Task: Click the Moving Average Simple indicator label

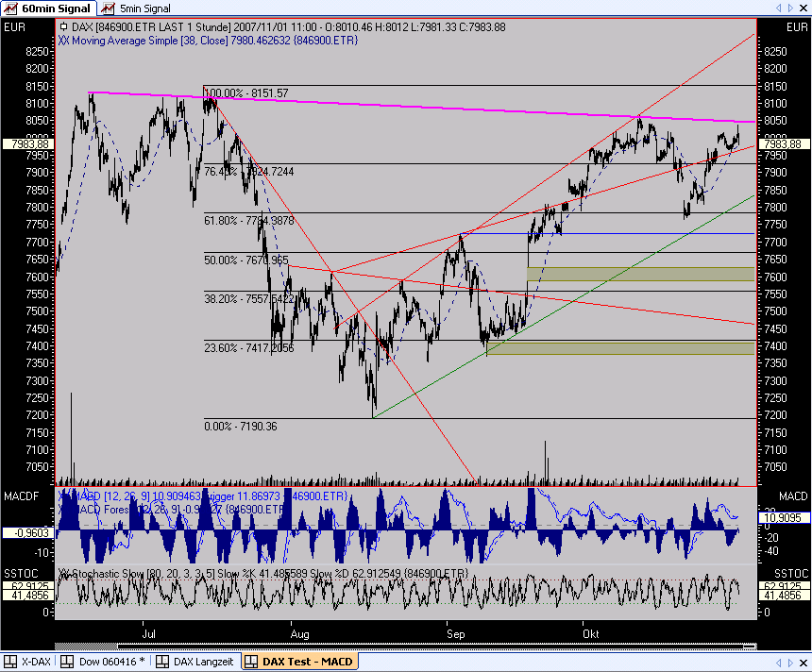Action: 214,41
